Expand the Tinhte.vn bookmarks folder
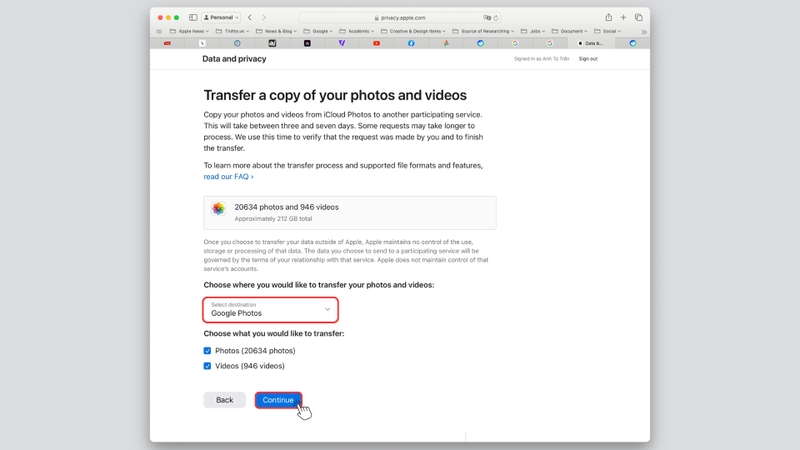 [x=232, y=31]
